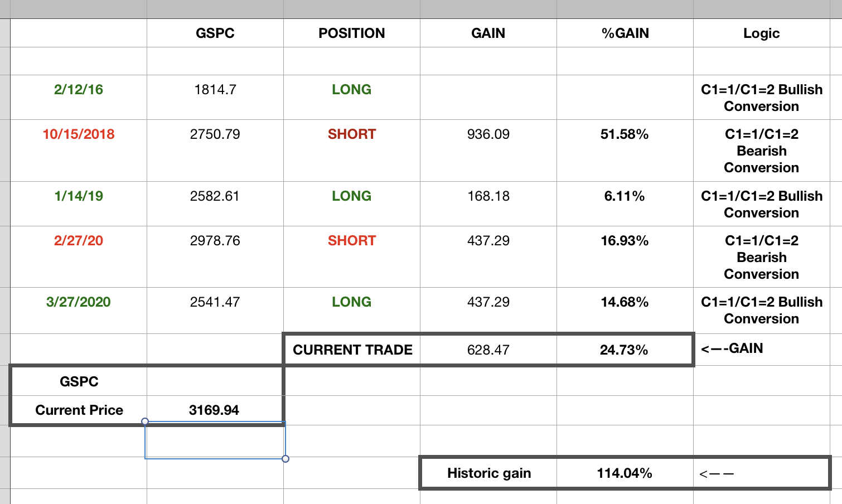
Task: Click the 2978.76 price cell
Action: 215,241
